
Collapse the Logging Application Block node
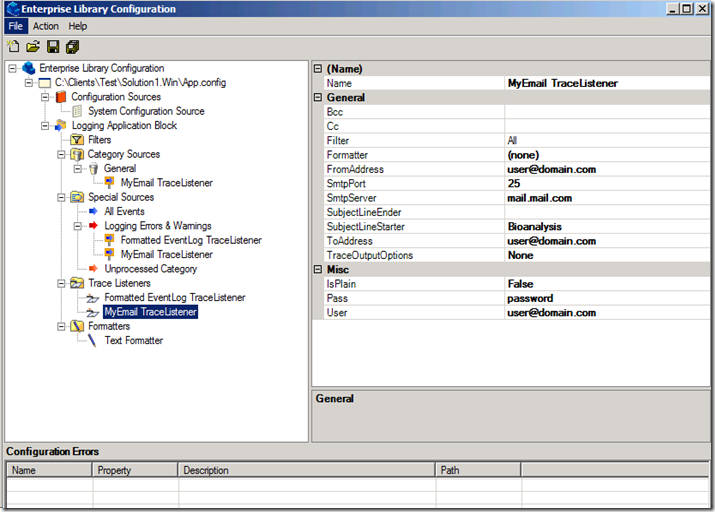(46, 126)
